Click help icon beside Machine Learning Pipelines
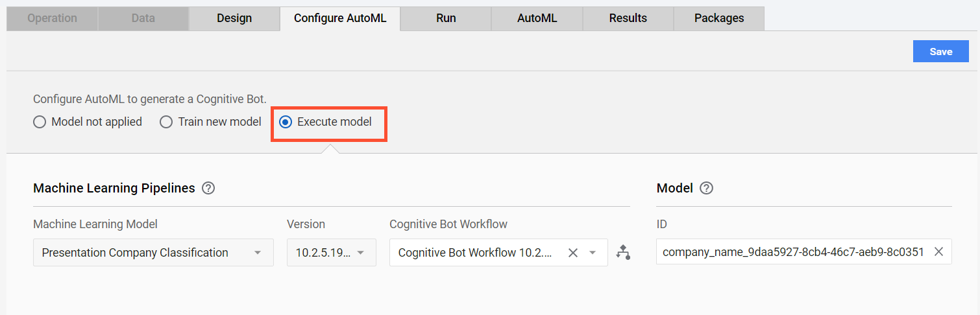The image size is (980, 315). point(208,189)
